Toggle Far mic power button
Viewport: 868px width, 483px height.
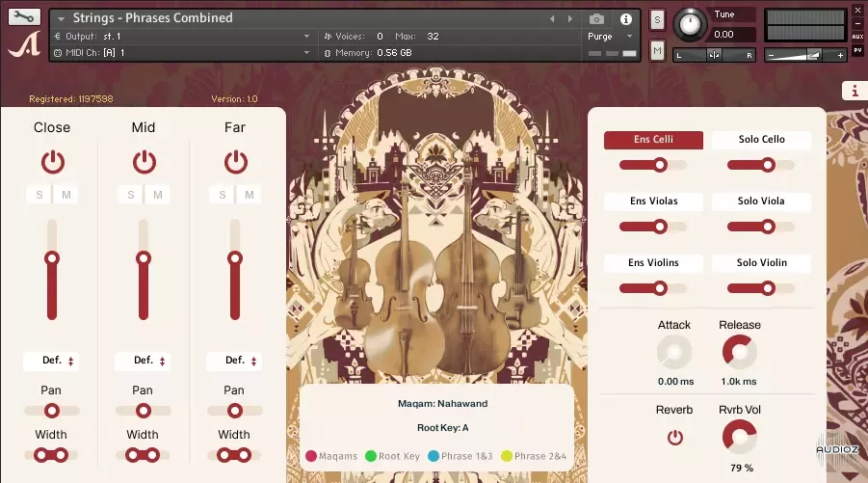coord(234,161)
